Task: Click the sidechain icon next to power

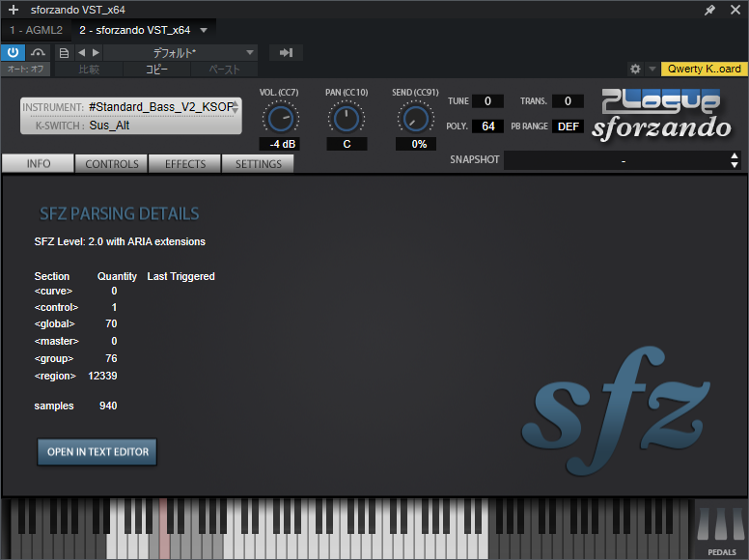Action: tap(38, 52)
